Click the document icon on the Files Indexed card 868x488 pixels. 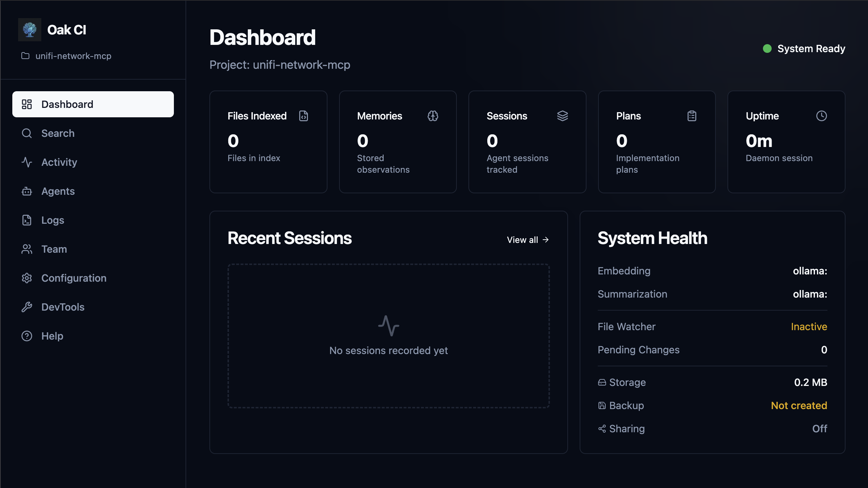tap(304, 116)
